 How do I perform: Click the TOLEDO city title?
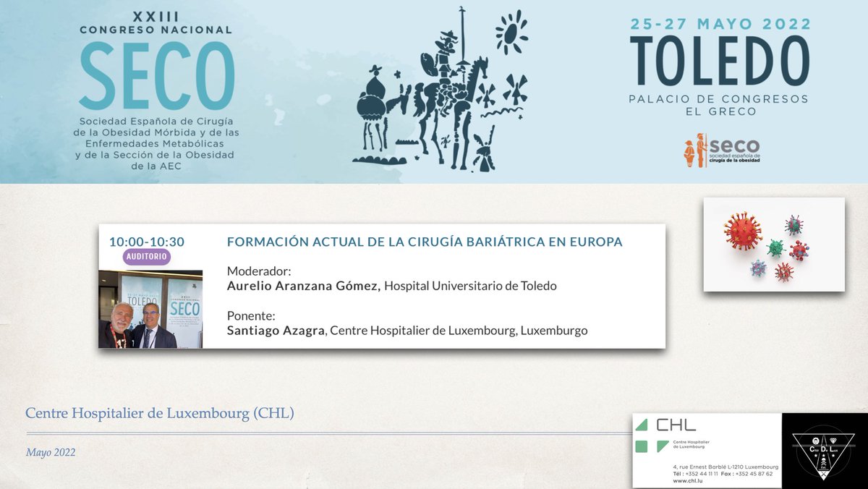tap(720, 61)
